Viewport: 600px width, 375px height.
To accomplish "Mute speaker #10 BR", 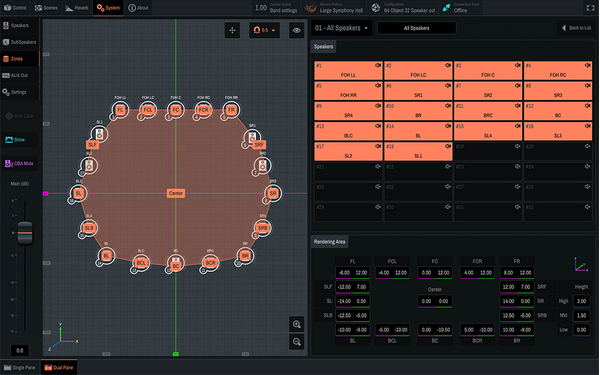I will click(x=448, y=106).
